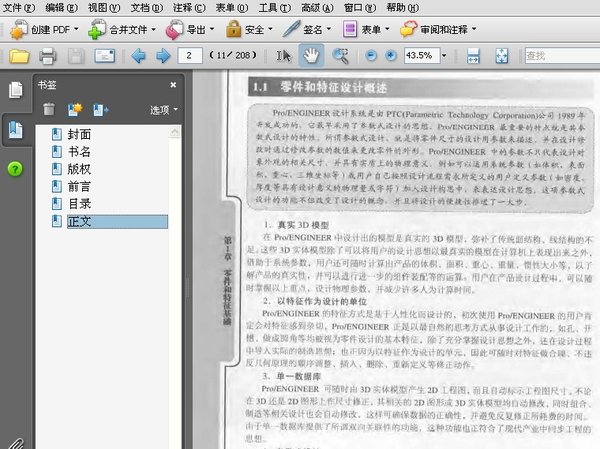Image resolution: width=600 pixels, height=449 pixels.
Task: Select the hand pan tool
Action: click(311, 56)
